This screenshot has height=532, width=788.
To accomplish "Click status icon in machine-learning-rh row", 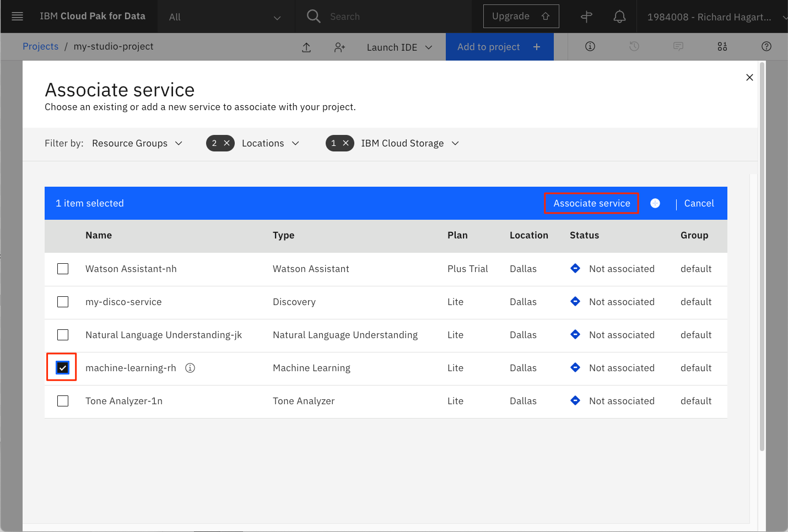I will (575, 367).
